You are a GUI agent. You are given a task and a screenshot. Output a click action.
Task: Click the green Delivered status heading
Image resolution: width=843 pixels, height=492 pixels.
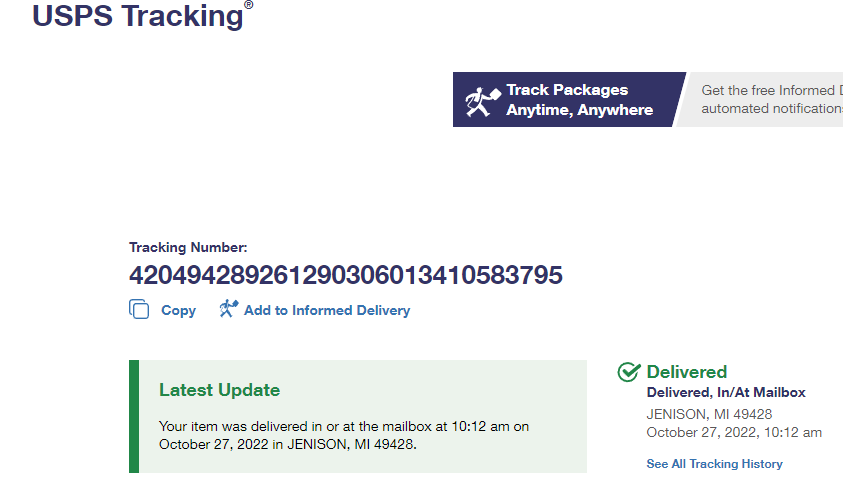tap(687, 372)
